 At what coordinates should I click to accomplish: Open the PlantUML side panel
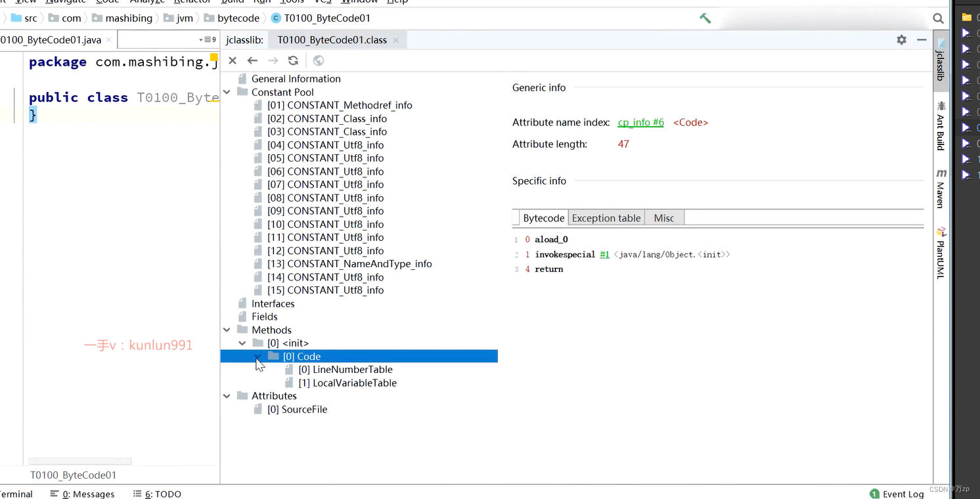click(x=941, y=253)
